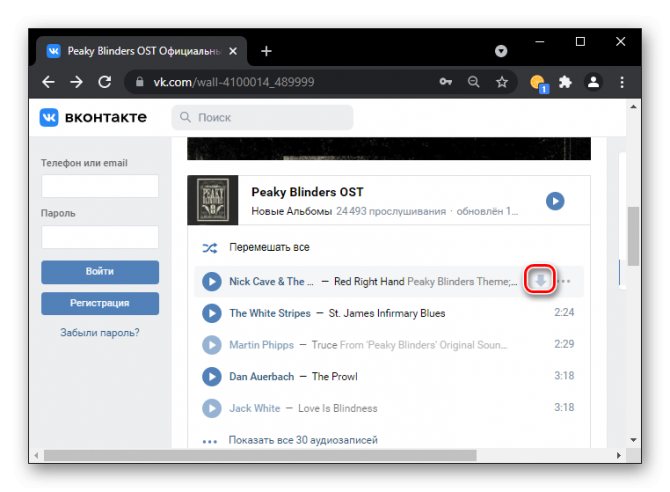The height and width of the screenshot is (492, 670).
Task: Click the 2:29 track duration
Action: (x=564, y=344)
